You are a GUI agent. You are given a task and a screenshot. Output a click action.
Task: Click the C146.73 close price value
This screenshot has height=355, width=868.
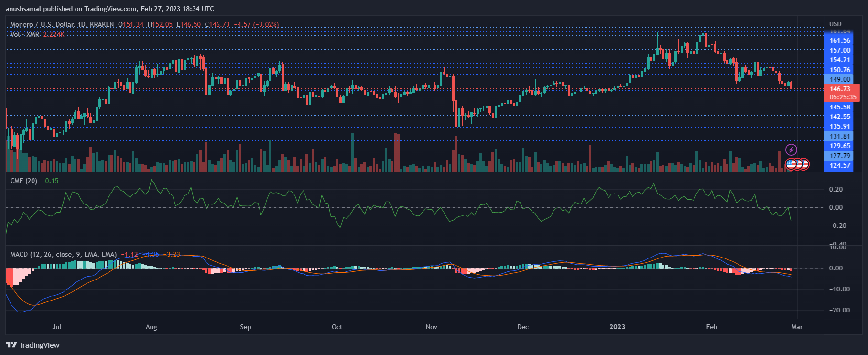[x=217, y=24]
